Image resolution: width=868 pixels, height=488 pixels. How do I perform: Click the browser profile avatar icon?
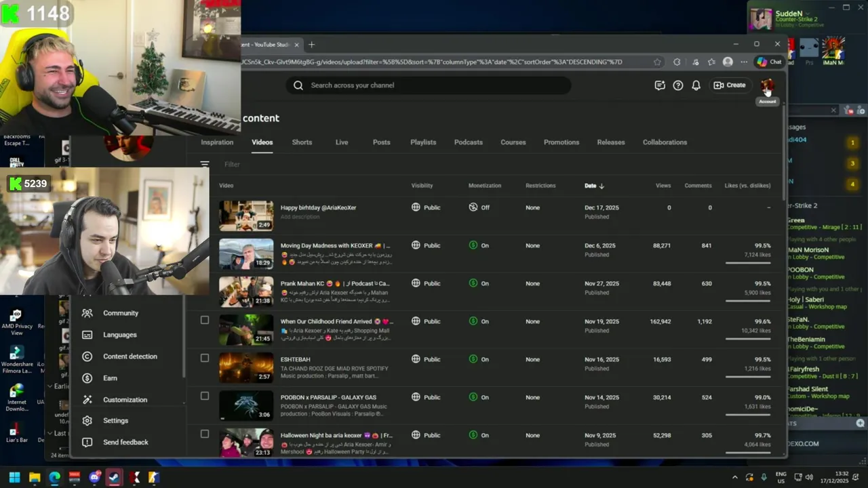(x=728, y=62)
